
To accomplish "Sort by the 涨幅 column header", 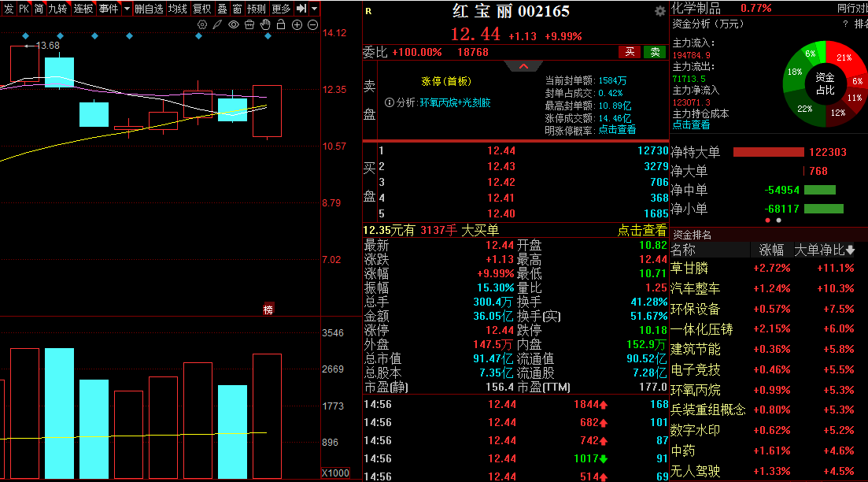I will [x=771, y=250].
